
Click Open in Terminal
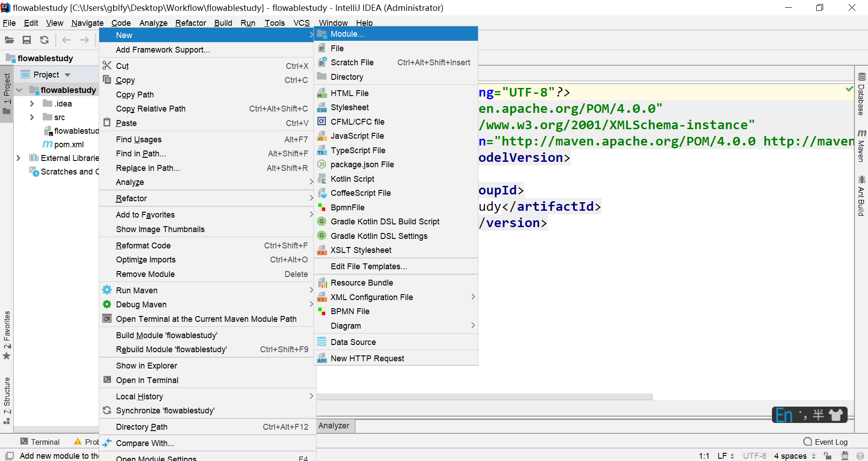click(207, 380)
